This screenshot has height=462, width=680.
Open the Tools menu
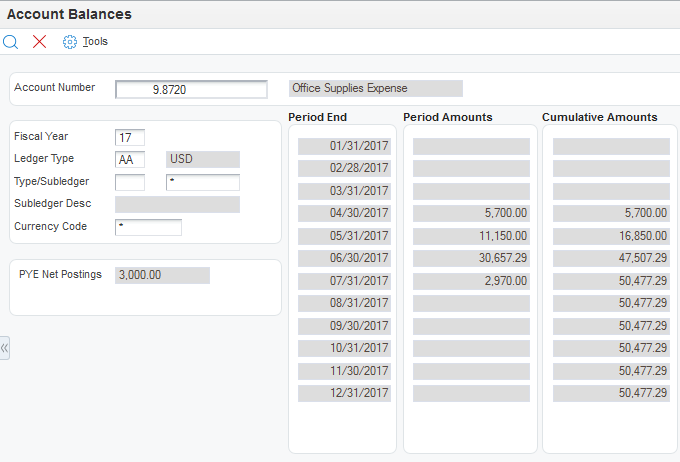[x=95, y=42]
